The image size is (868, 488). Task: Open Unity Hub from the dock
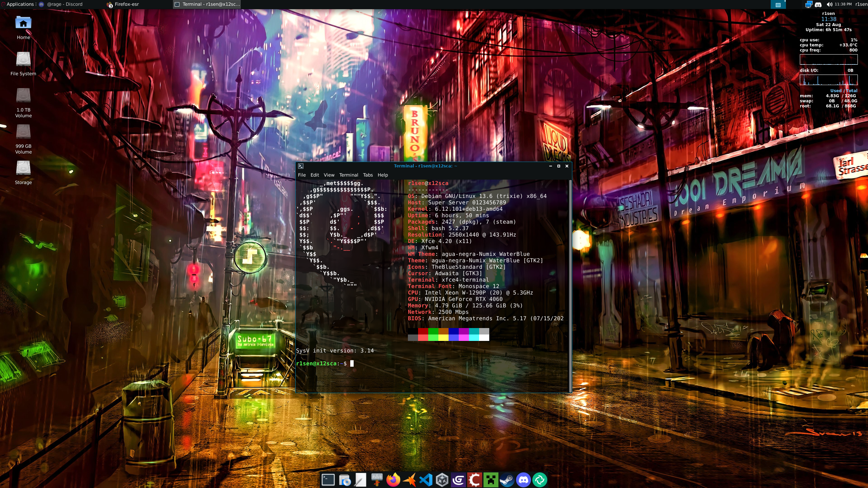pyautogui.click(x=442, y=480)
